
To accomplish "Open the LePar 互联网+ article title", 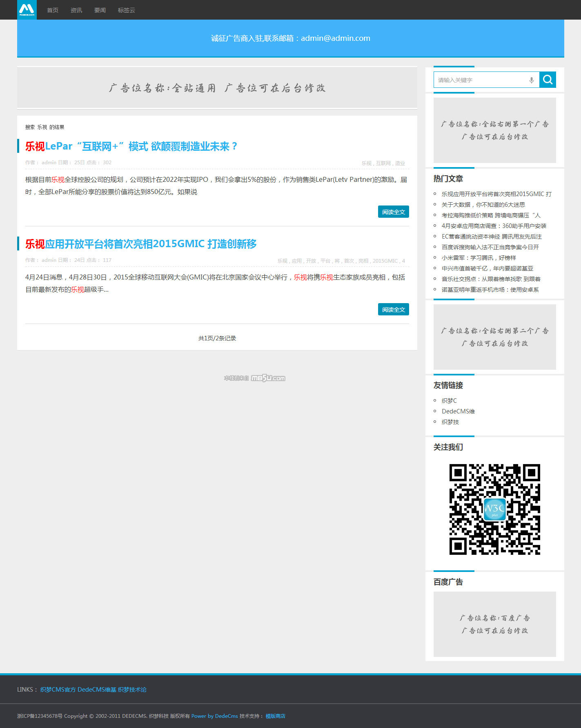I will pyautogui.click(x=131, y=146).
